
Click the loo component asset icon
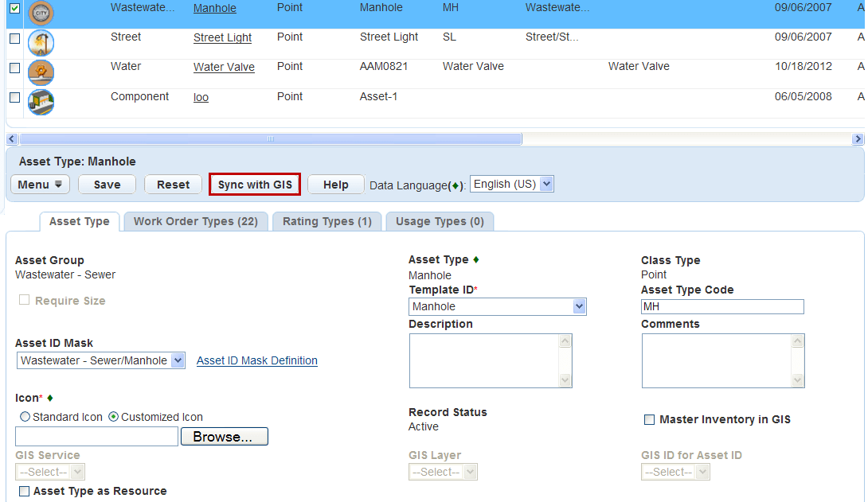(x=41, y=102)
